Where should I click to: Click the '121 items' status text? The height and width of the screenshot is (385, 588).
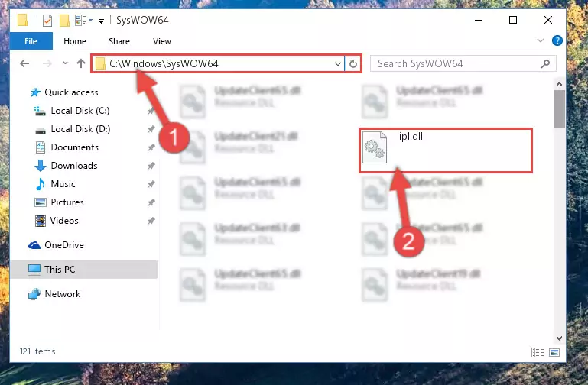pyautogui.click(x=37, y=351)
